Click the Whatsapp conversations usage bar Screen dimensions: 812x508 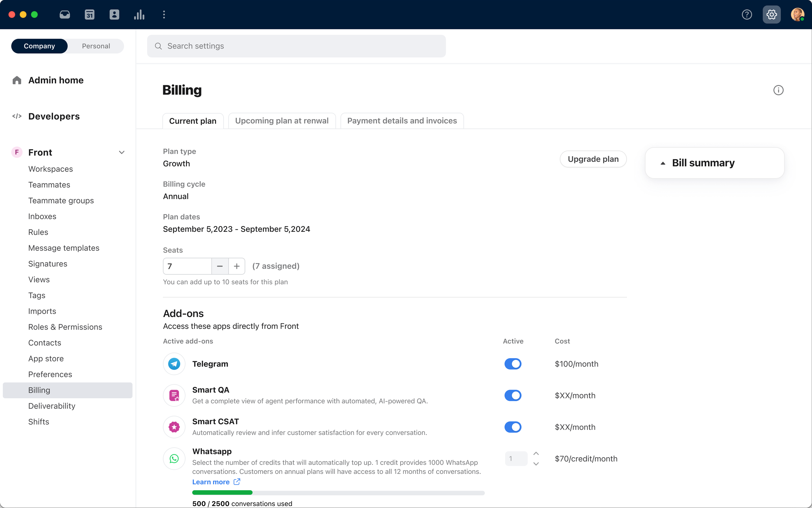tap(338, 492)
